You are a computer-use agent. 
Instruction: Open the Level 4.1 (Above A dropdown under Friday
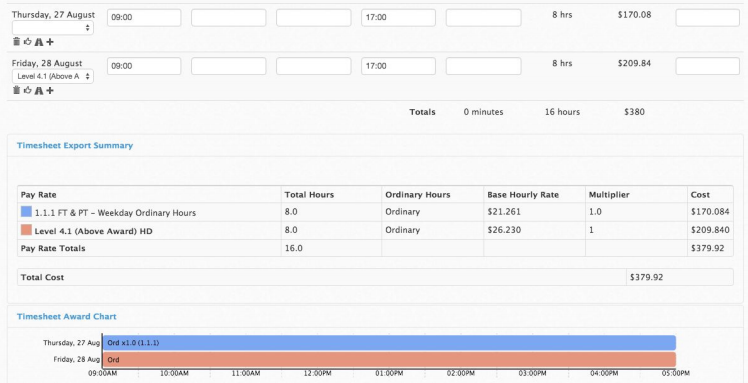pos(52,76)
